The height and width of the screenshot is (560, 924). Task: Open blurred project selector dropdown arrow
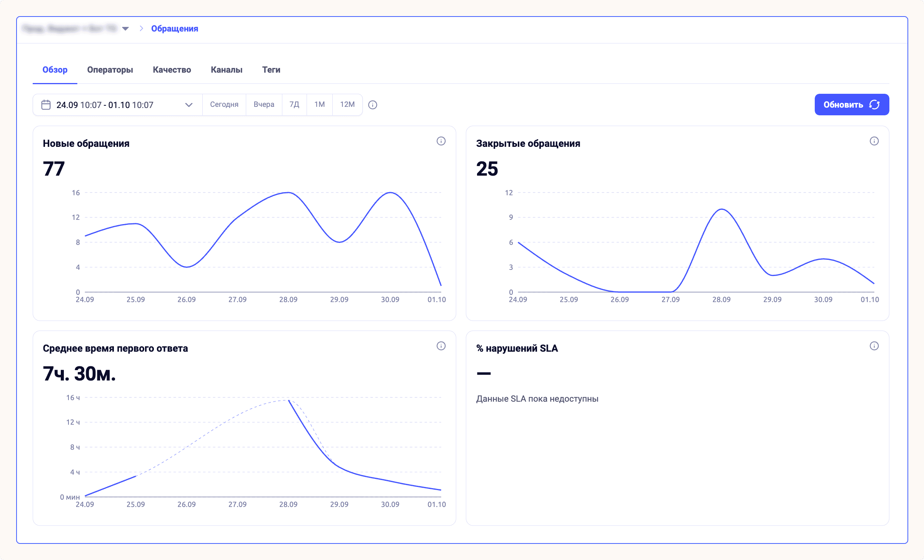(125, 28)
